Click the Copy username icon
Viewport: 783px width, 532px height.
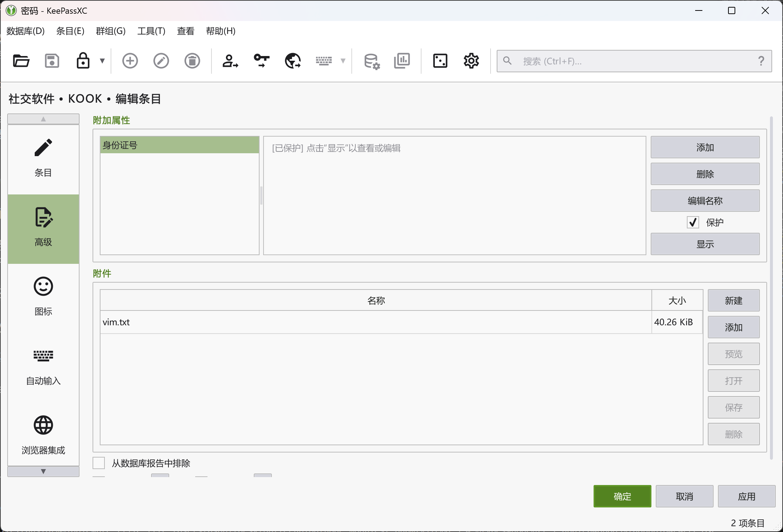[230, 61]
